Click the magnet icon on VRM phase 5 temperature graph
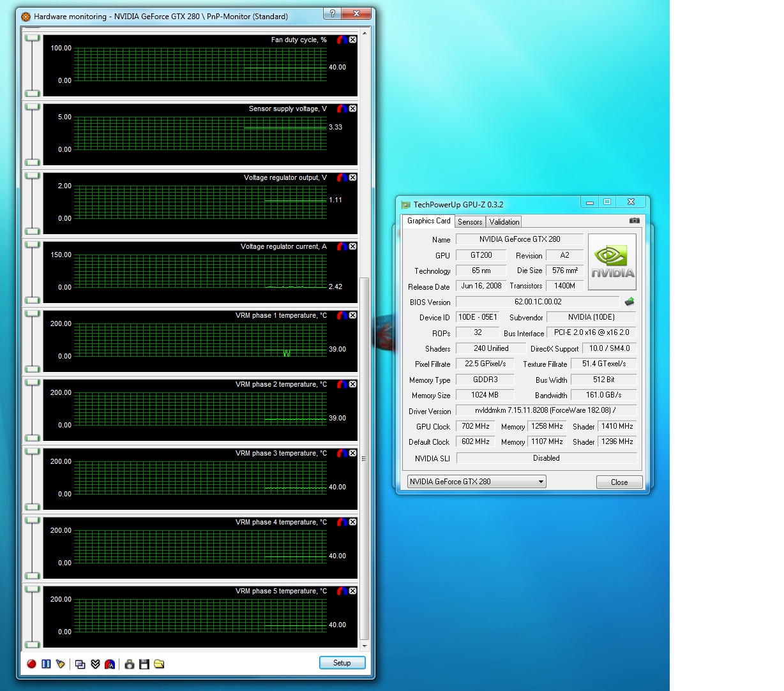 point(342,591)
